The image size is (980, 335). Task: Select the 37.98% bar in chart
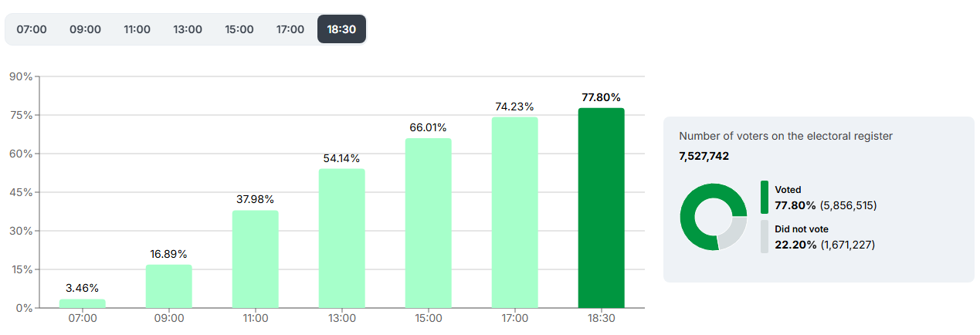(256, 259)
